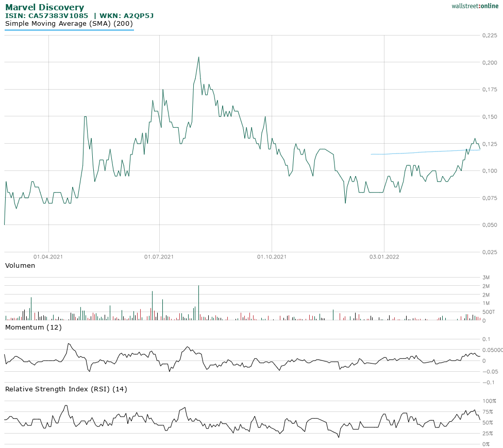
Task: Click the 25% RSI axis label
Action: pos(488,434)
